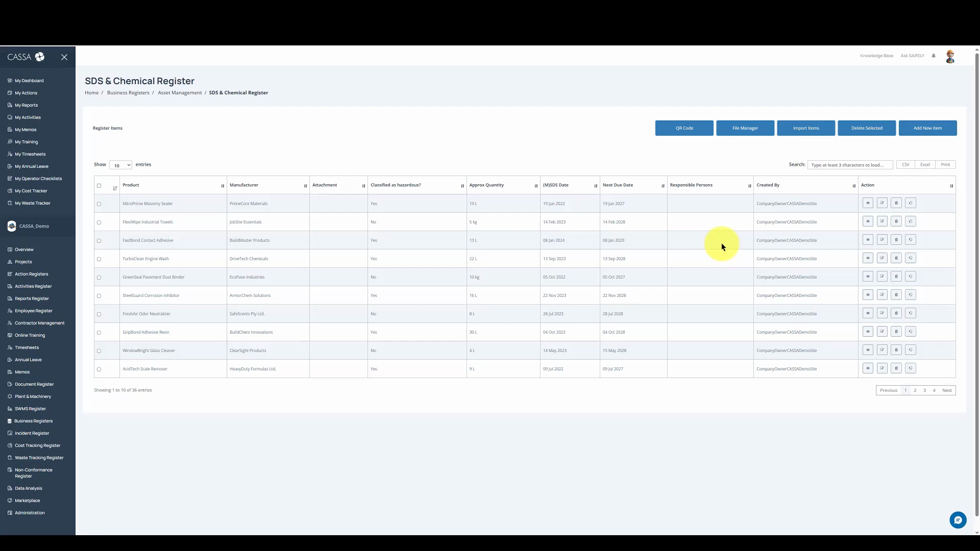The image size is (980, 551).
Task: Go to My Timesheets menu item
Action: pyautogui.click(x=30, y=154)
